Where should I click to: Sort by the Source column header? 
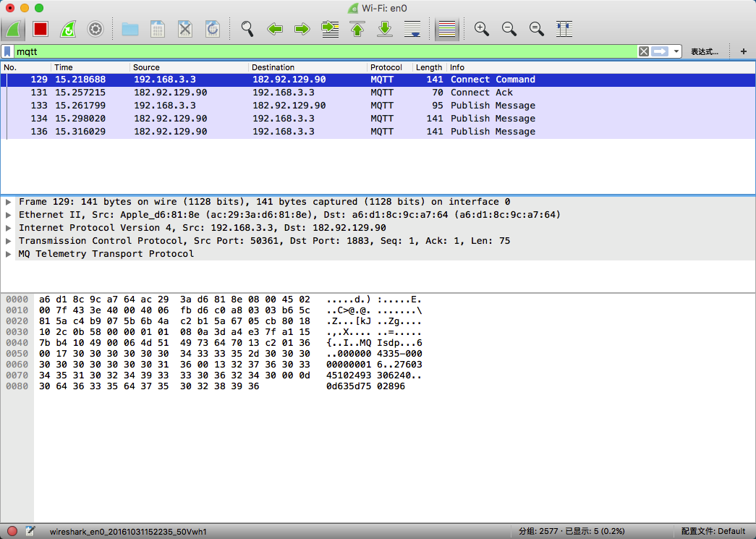[x=189, y=67]
